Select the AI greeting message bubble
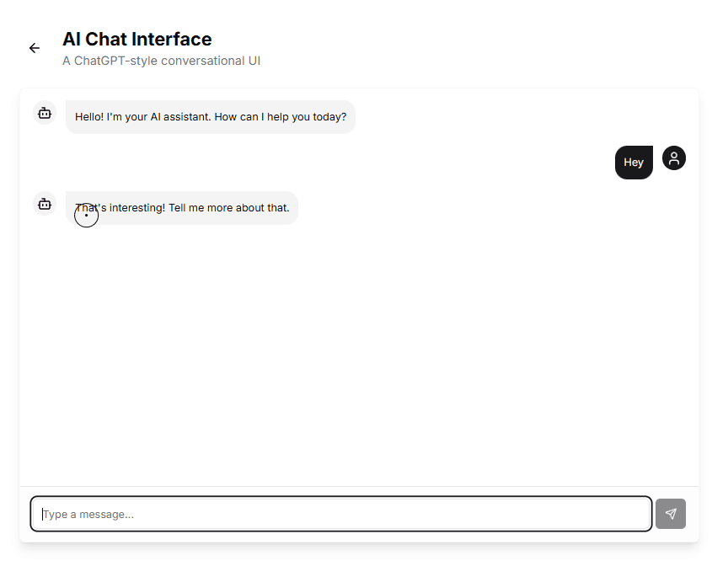 (210, 117)
